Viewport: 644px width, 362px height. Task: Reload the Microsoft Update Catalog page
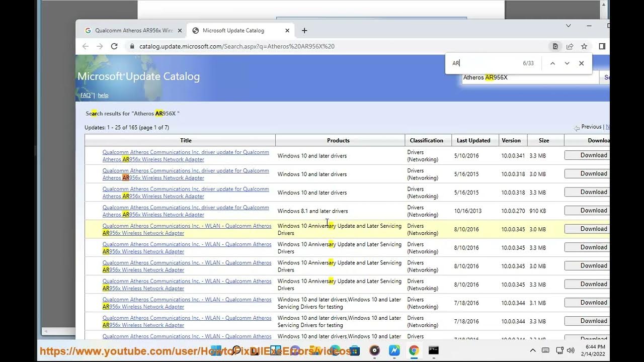pyautogui.click(x=114, y=46)
